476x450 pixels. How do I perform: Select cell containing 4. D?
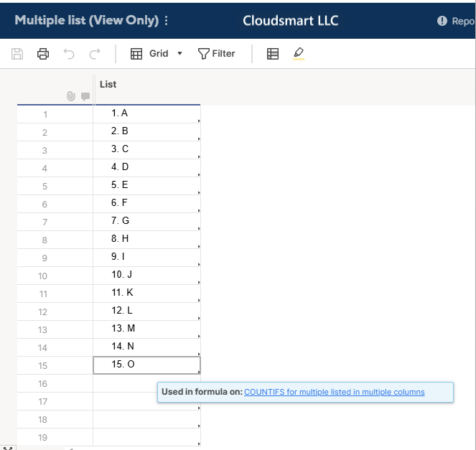point(146,168)
